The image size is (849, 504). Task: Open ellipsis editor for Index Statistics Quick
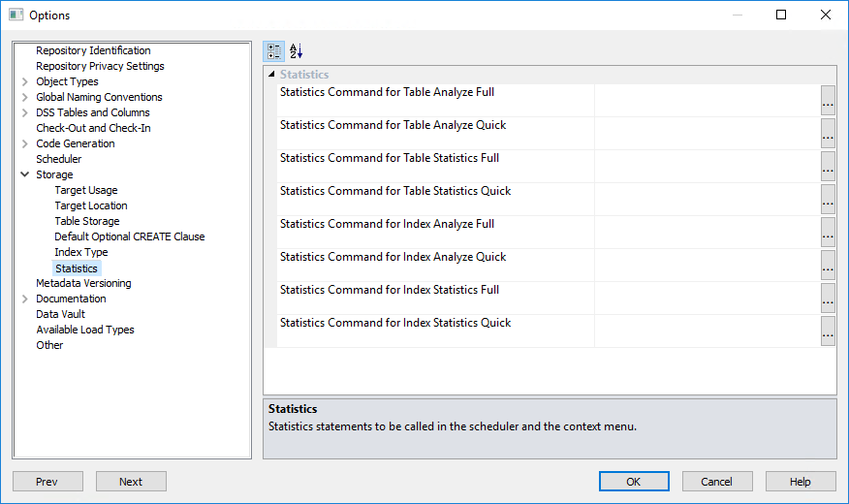pyautogui.click(x=828, y=331)
